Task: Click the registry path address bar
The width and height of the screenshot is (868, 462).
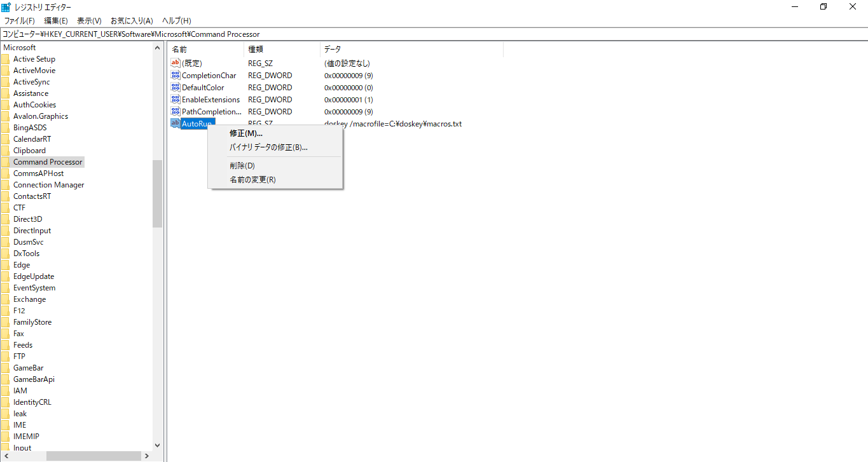Action: point(434,34)
